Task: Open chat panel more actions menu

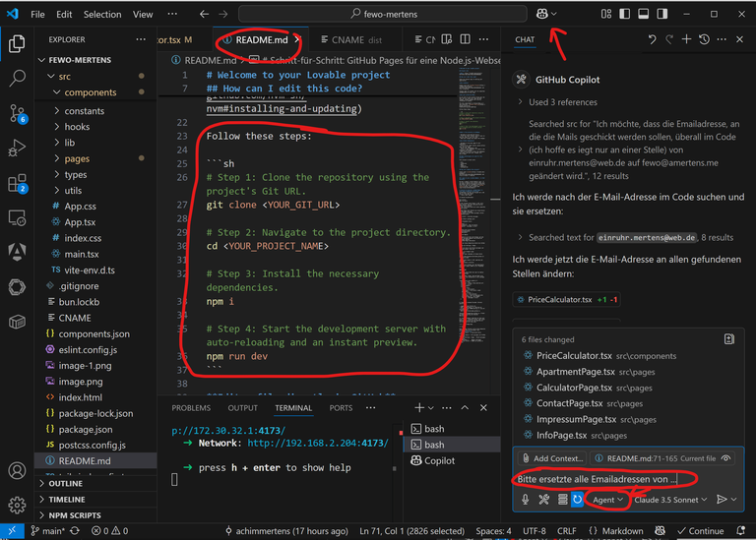Action: point(722,39)
